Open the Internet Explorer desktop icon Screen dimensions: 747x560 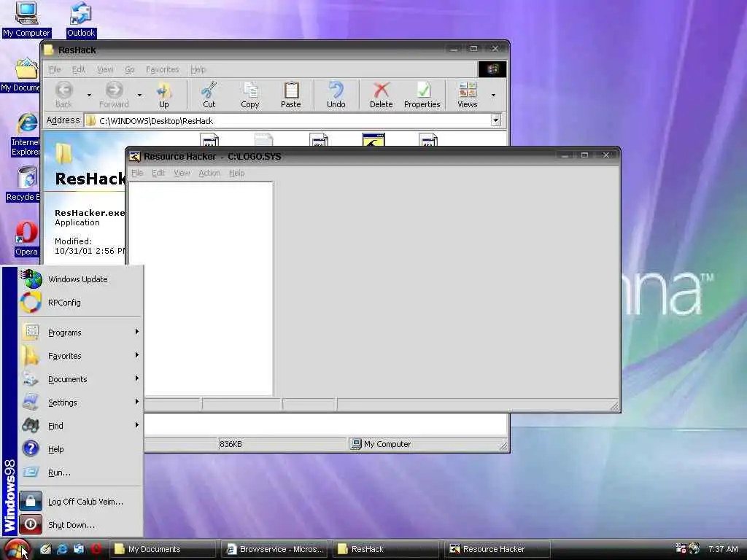26,135
